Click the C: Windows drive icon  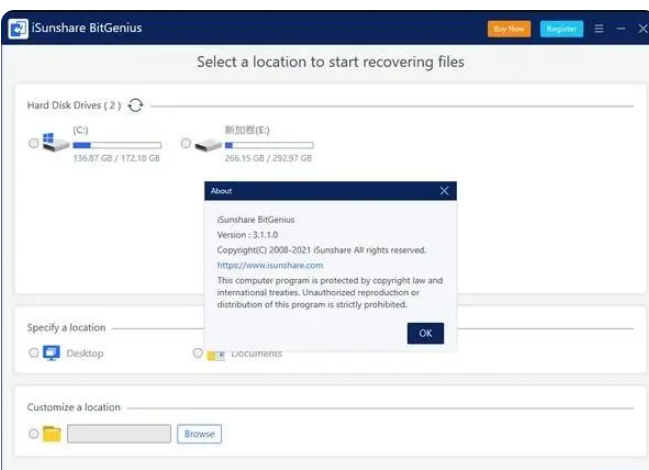56,144
